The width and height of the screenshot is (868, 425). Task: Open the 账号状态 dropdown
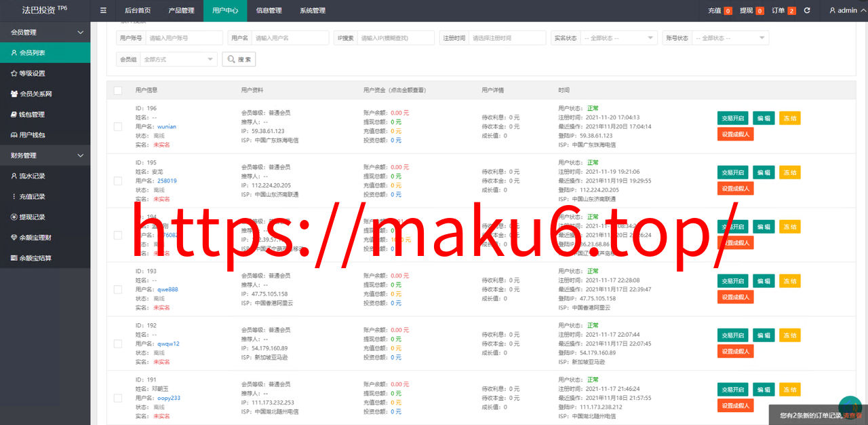(x=730, y=38)
